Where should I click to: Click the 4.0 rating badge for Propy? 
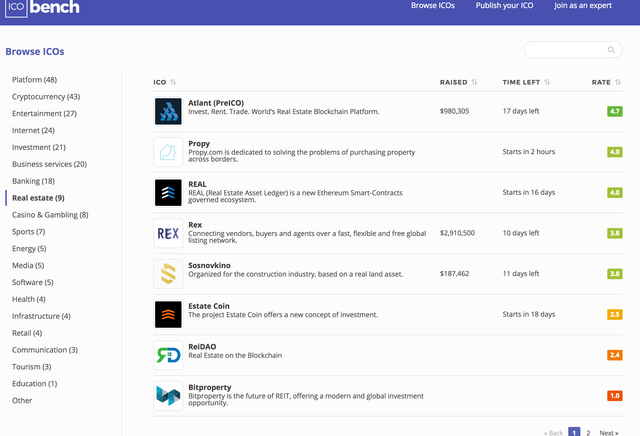point(615,152)
